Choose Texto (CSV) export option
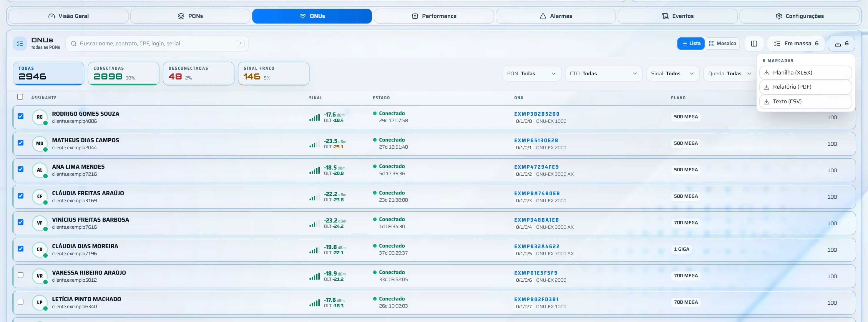The image size is (868, 322). coord(805,102)
